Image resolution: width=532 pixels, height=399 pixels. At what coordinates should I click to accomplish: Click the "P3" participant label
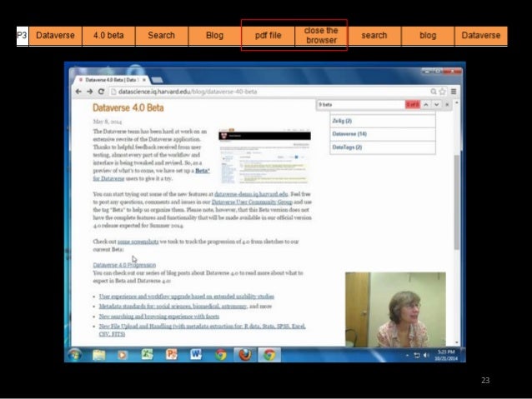click(22, 36)
